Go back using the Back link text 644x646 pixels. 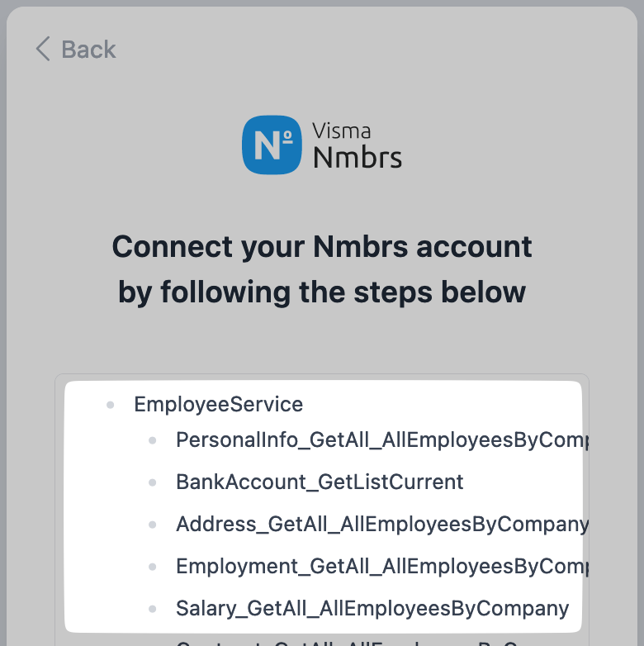(x=88, y=50)
